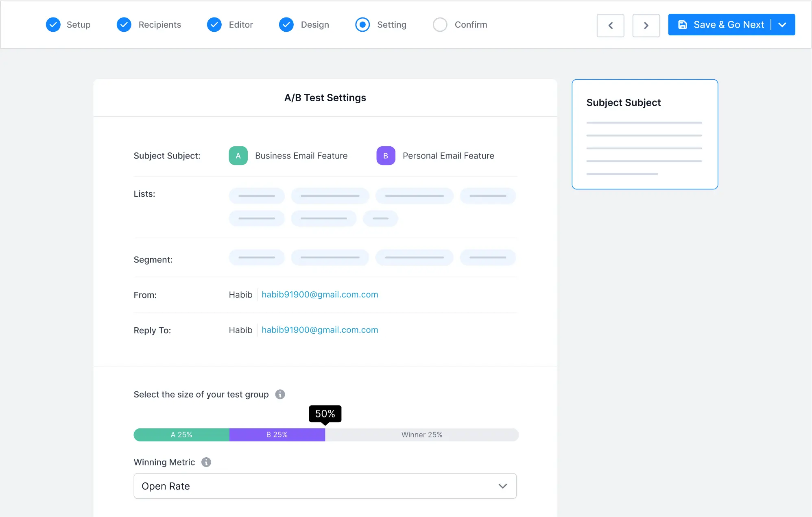This screenshot has height=517, width=812.
Task: Go to previous step with left arrow
Action: point(610,25)
